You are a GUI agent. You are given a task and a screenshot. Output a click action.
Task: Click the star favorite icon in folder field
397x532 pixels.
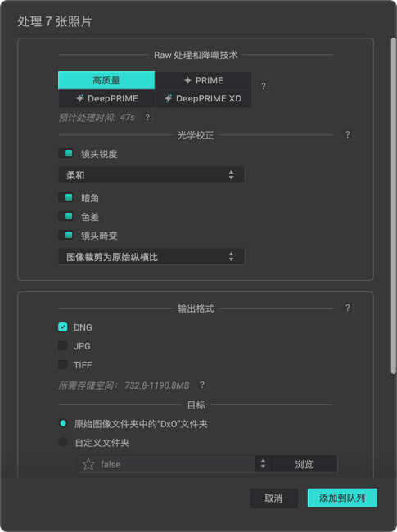(88, 464)
